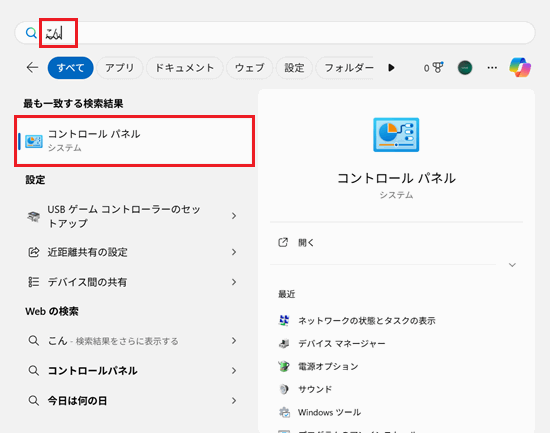Expand the USB ゲーム コントローラー result chevron

click(x=234, y=216)
